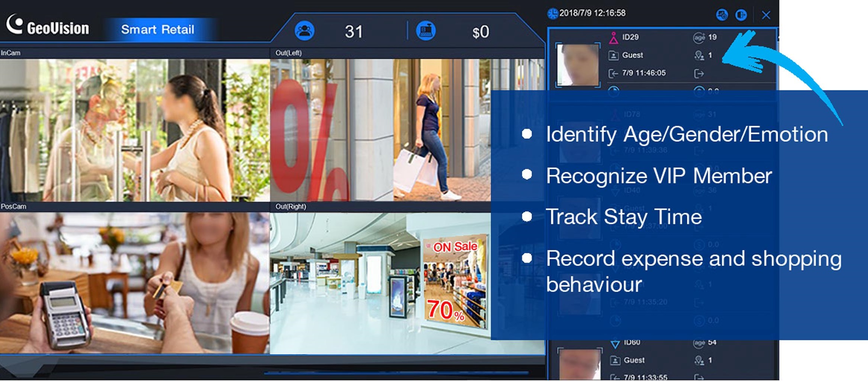Select the Smart Retail tab

(158, 29)
